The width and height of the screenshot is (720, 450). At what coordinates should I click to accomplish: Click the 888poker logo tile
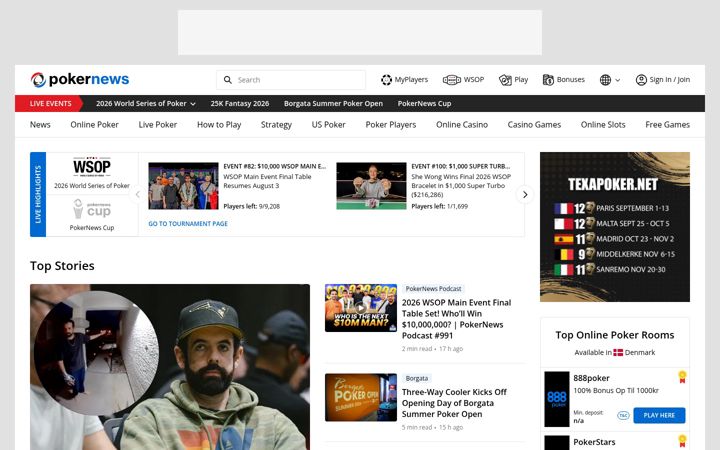tap(557, 399)
